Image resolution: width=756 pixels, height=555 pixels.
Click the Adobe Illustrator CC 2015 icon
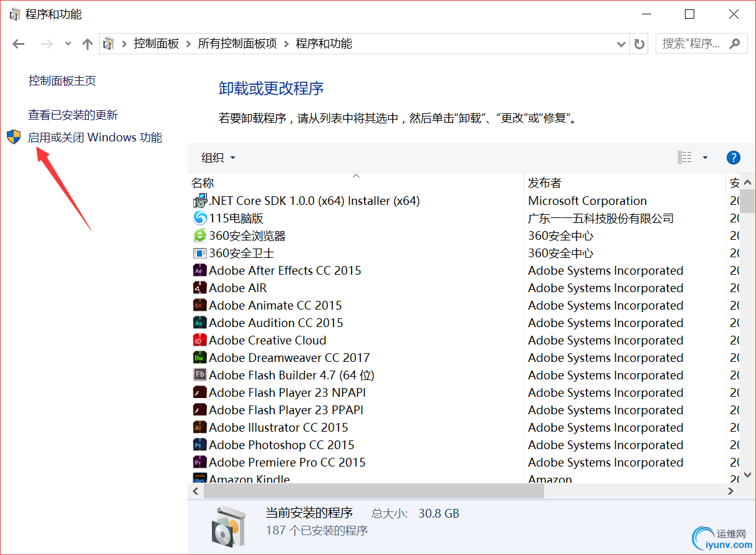click(199, 427)
